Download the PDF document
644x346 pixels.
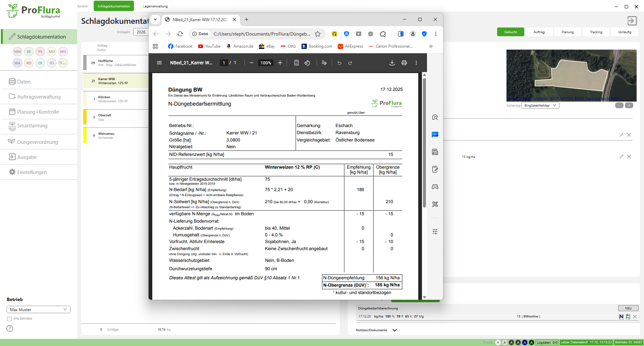(392, 63)
